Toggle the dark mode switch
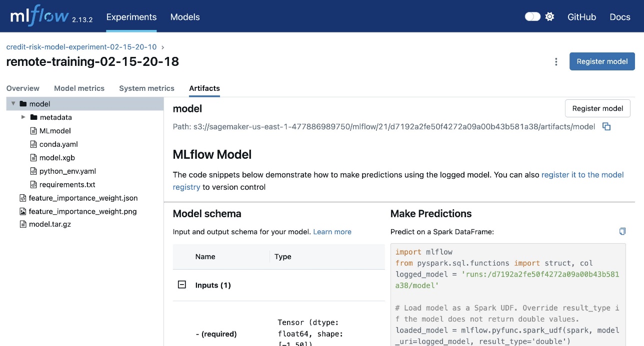The height and width of the screenshot is (346, 644). point(532,17)
